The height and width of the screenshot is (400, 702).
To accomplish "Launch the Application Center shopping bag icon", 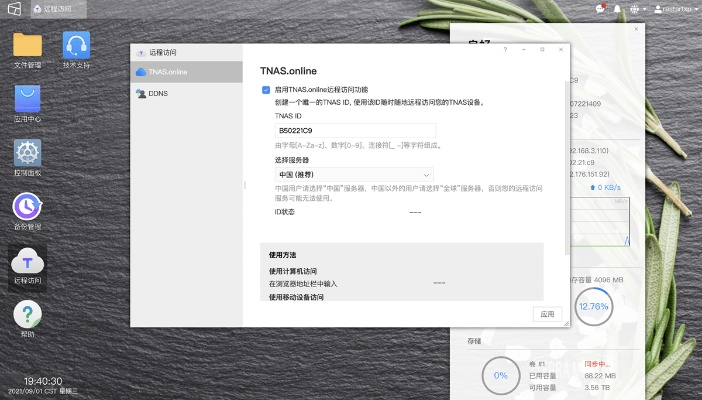I will tap(27, 99).
